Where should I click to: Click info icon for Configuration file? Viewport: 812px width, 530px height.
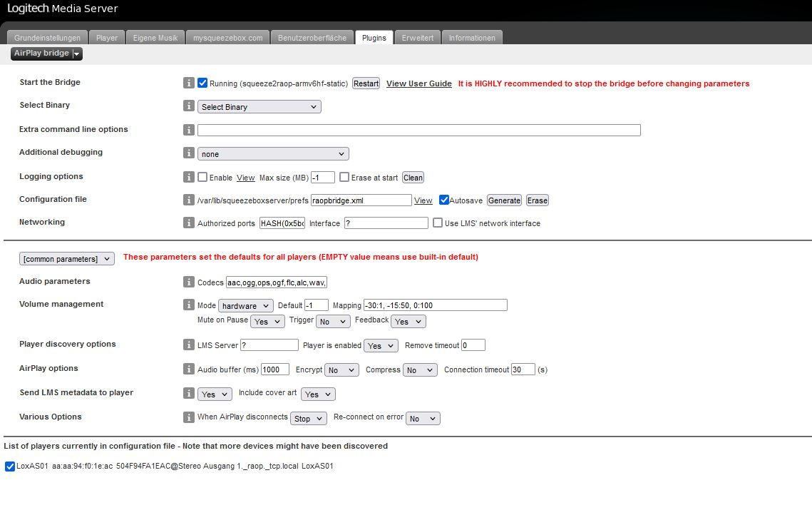click(188, 200)
